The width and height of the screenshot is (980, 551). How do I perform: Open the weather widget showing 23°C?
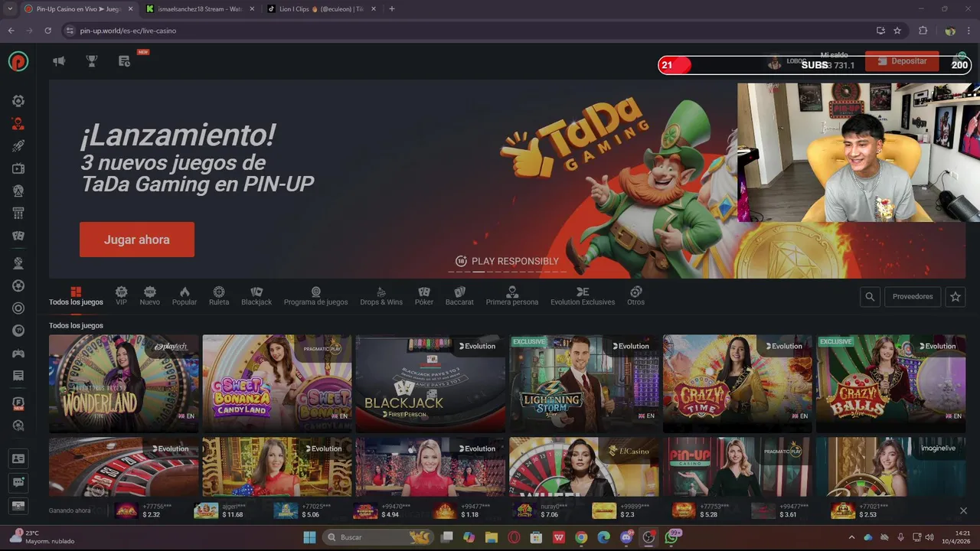coord(43,537)
